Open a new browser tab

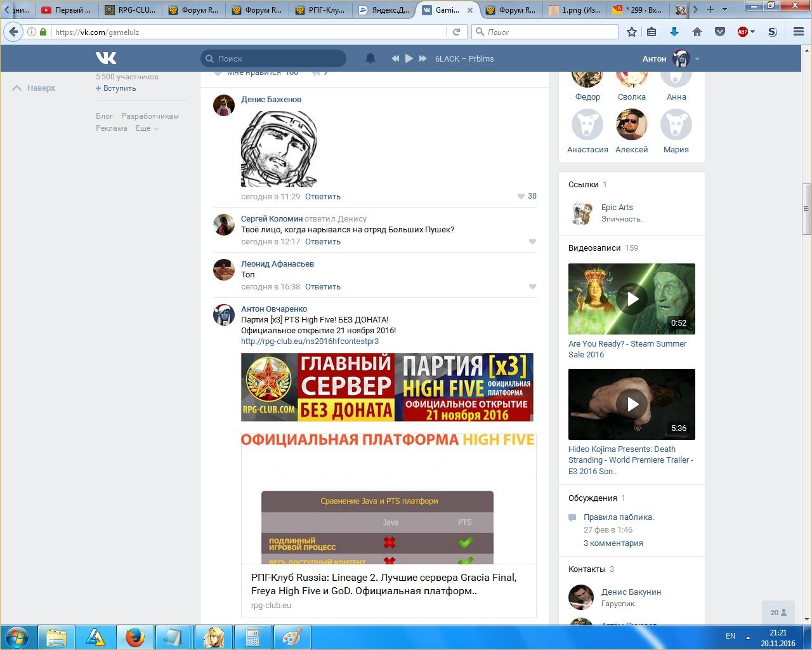710,10
